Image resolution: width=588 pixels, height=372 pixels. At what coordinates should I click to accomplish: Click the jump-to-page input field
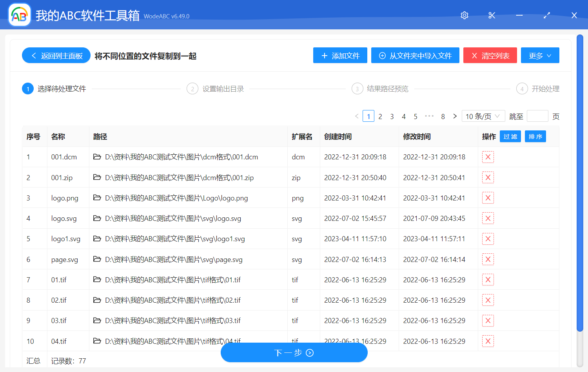pyautogui.click(x=537, y=116)
